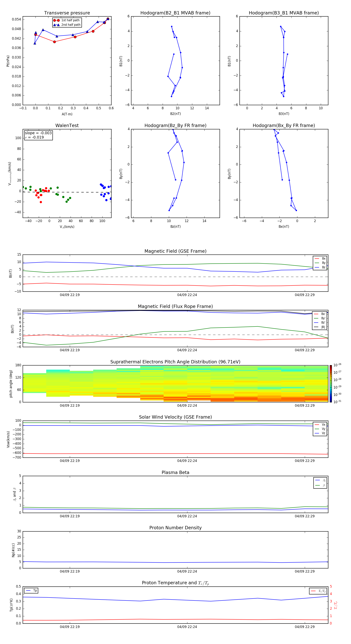Image resolution: width=351 pixels, height=644 pixels.
Task: Click the "Transverse pressure" plot title
Action: 67,13
